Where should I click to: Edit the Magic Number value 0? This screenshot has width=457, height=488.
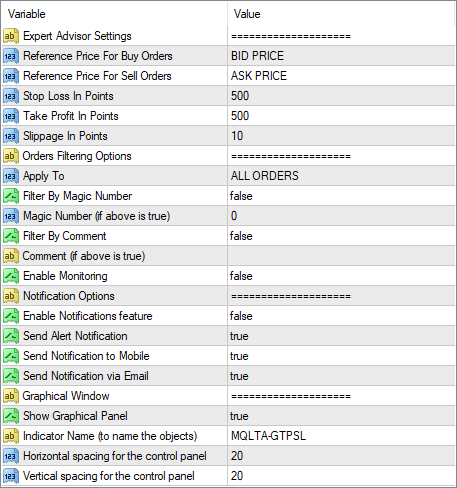341,216
